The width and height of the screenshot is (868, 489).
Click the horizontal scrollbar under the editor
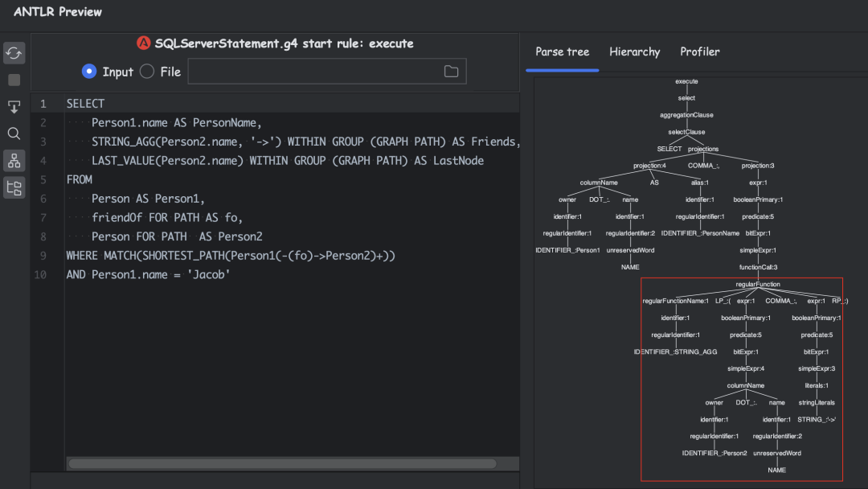pos(282,463)
